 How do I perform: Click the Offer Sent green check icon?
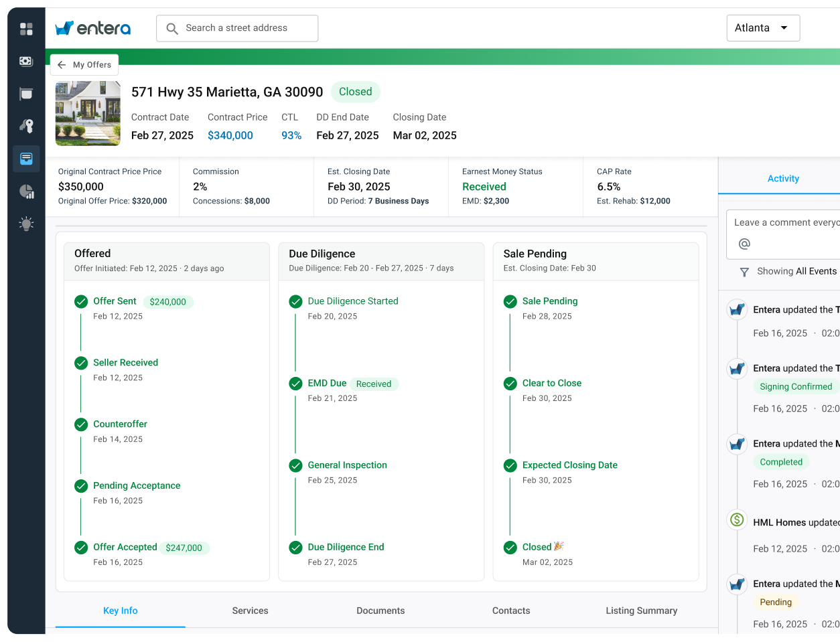[x=81, y=301]
